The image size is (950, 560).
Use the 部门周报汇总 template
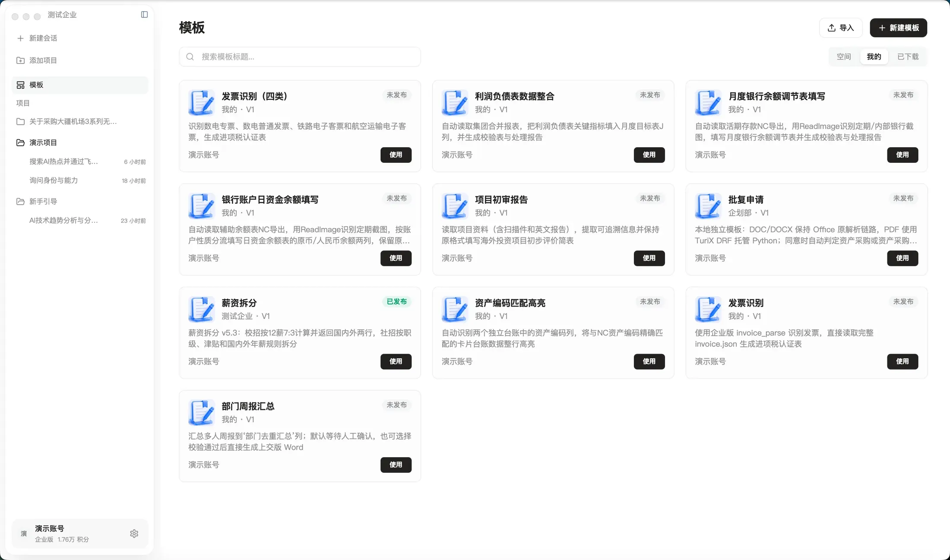pos(396,465)
